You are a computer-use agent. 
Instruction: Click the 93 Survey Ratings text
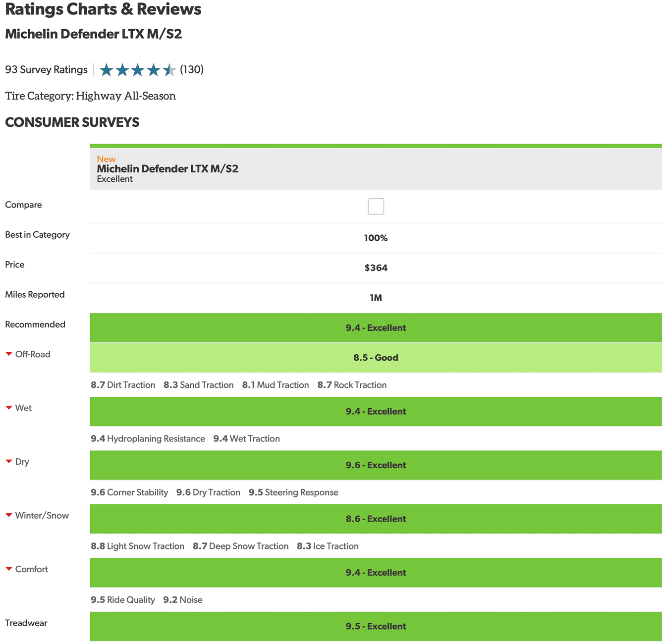coord(47,69)
